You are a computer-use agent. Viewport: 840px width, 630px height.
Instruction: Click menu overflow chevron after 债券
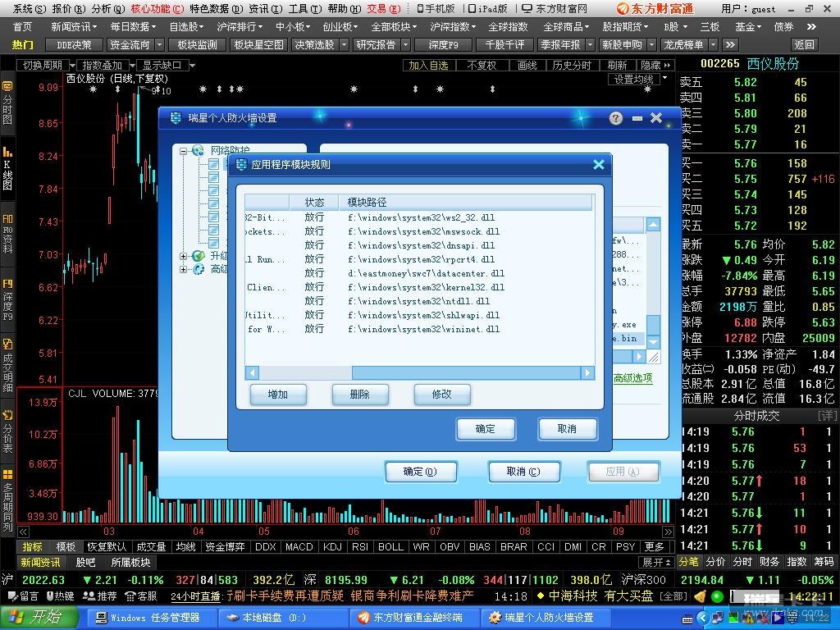tap(811, 26)
